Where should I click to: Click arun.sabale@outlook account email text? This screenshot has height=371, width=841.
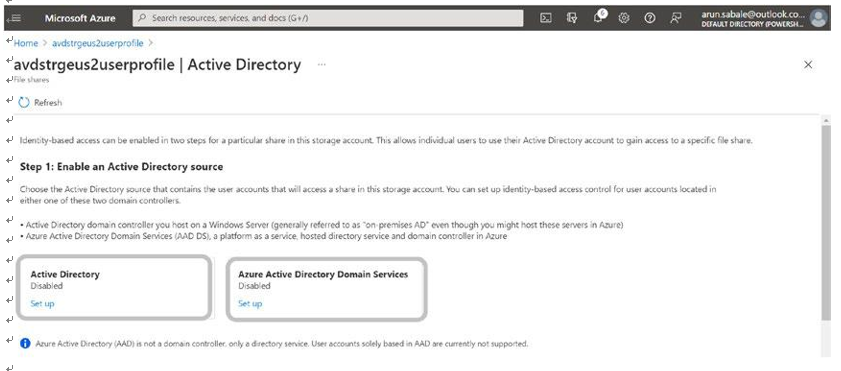tap(753, 14)
